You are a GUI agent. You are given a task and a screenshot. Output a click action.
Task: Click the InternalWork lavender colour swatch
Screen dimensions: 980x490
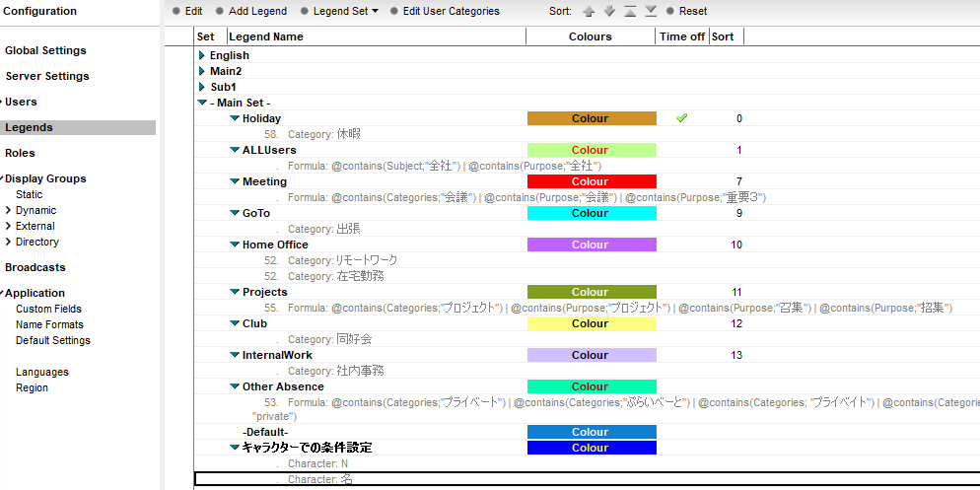click(x=592, y=355)
